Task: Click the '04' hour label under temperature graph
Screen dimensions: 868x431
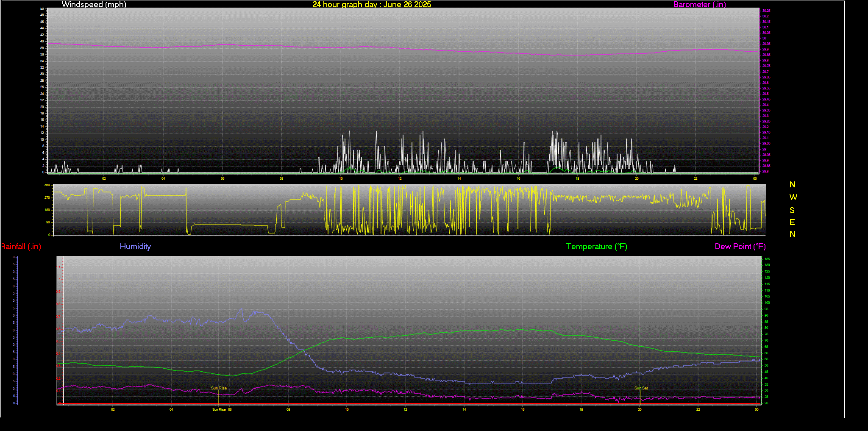Action: 171,409
